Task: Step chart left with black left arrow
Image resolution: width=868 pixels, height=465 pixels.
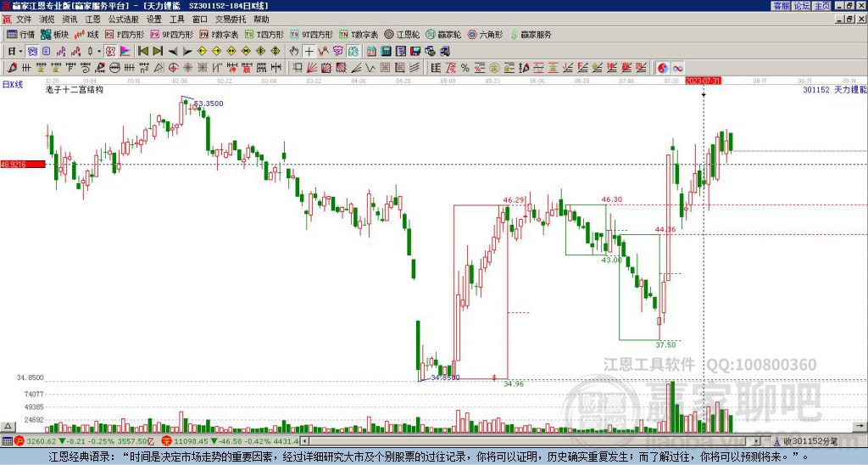Action: click(x=173, y=52)
